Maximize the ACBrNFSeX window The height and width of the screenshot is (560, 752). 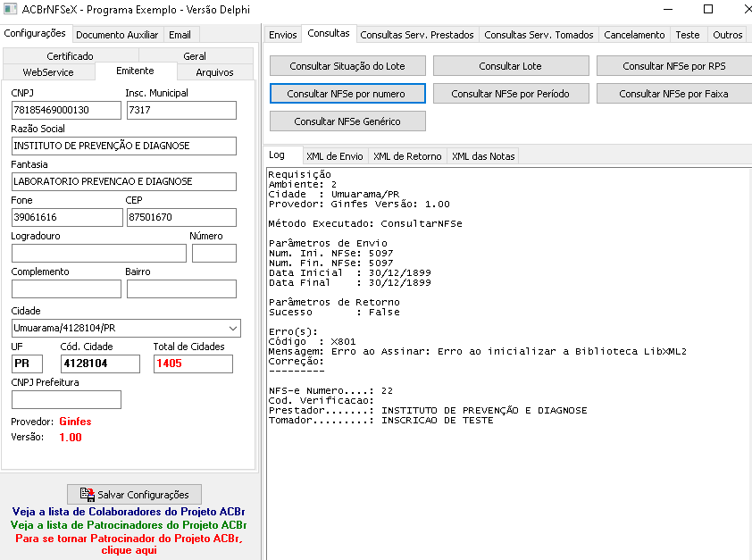pos(708,9)
